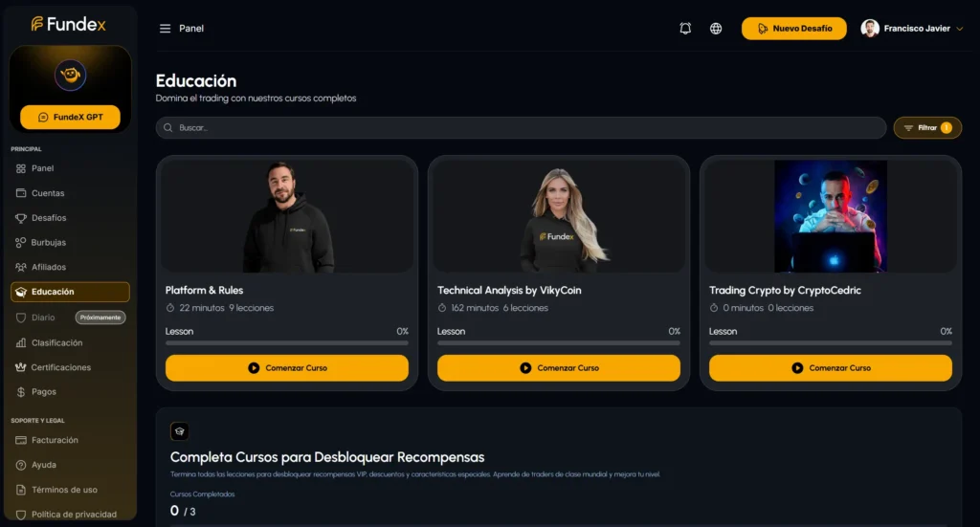This screenshot has width=980, height=527.
Task: Open Política de privacidad link
Action: click(74, 515)
